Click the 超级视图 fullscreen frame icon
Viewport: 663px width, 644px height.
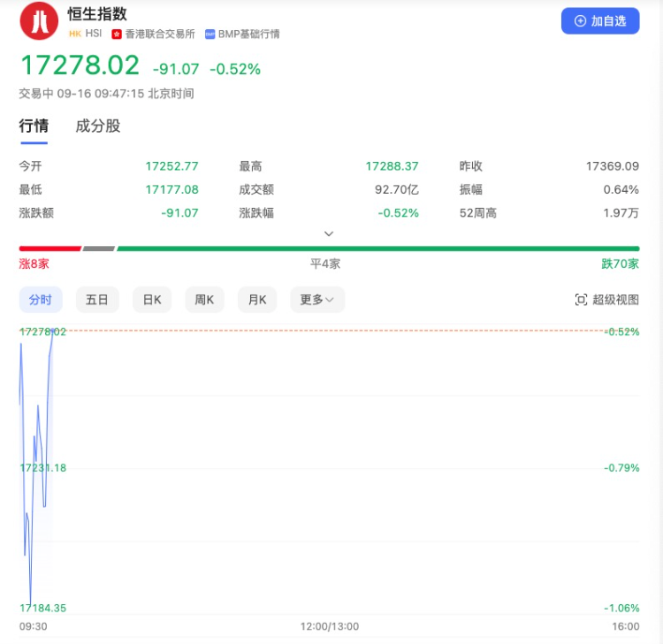pos(581,300)
